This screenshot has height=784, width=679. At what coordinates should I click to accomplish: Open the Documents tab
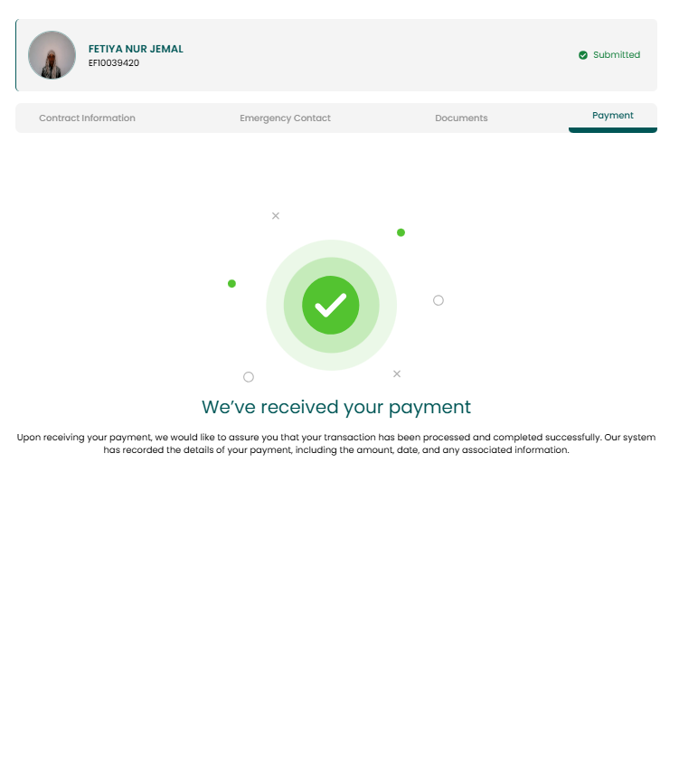(461, 118)
